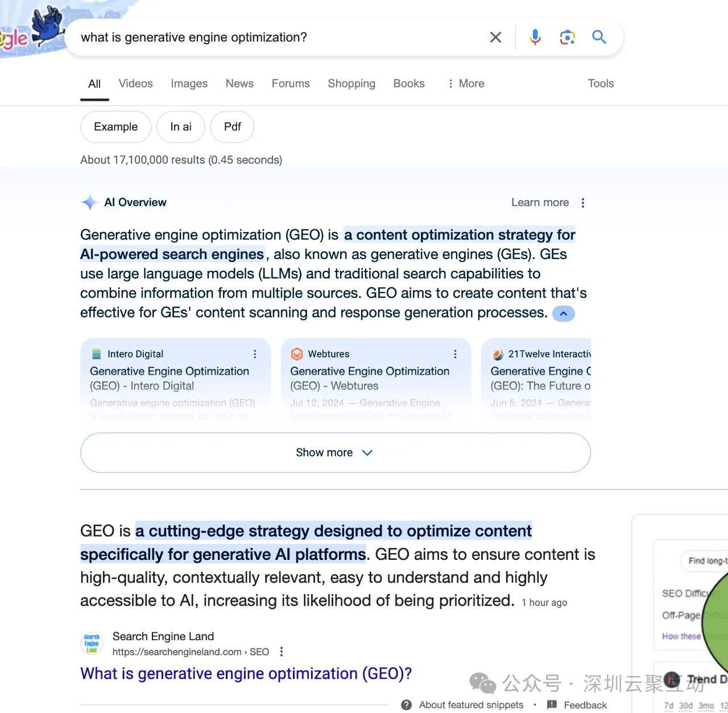
Task: Open the 21Twelve Interactive source card
Action: tap(536, 380)
